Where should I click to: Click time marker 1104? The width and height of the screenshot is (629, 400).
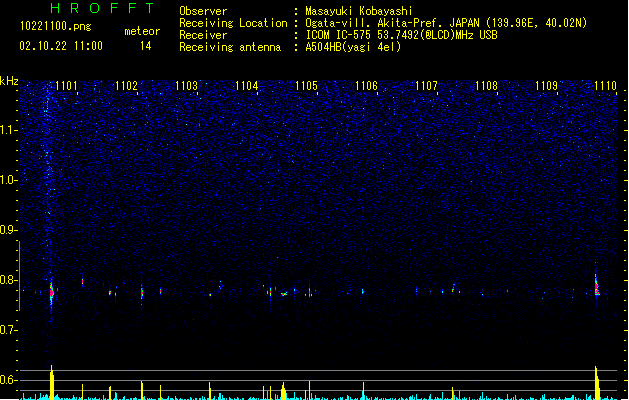point(246,86)
